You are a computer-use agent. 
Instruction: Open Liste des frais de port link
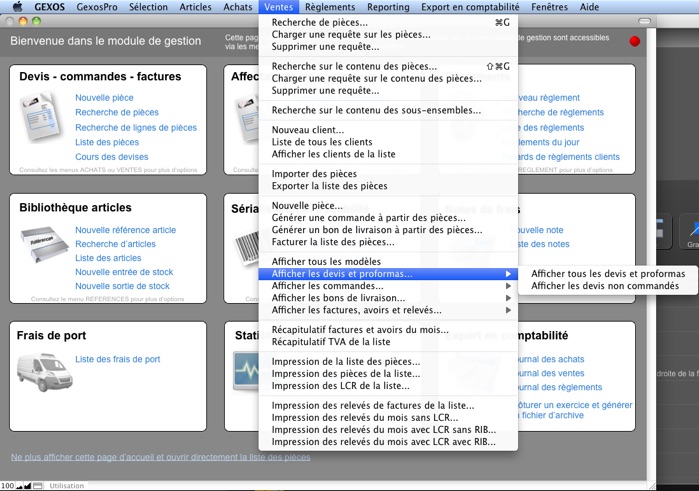(118, 359)
